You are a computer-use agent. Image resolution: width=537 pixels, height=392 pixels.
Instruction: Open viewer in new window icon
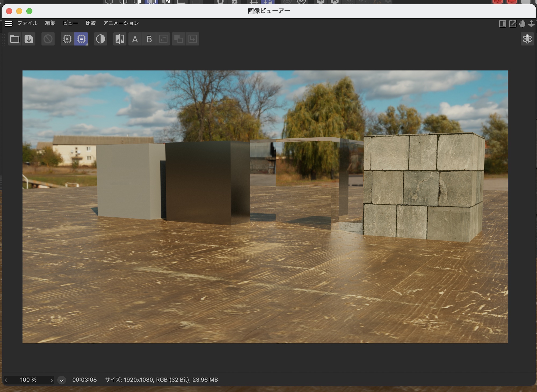coord(513,24)
